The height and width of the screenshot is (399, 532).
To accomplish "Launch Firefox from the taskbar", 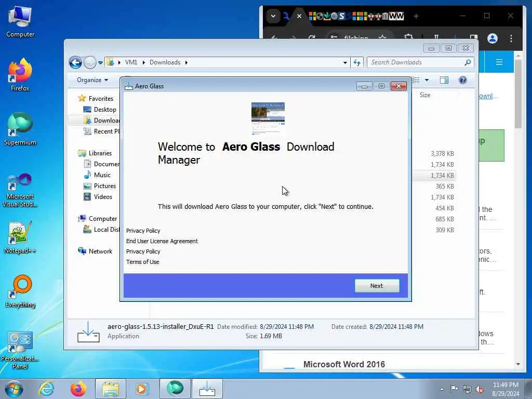I will tap(78, 389).
